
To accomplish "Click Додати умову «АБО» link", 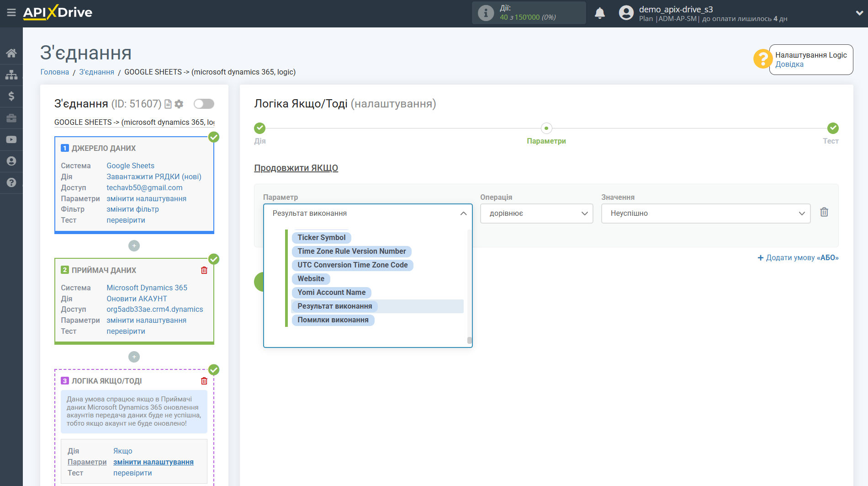I will (798, 258).
